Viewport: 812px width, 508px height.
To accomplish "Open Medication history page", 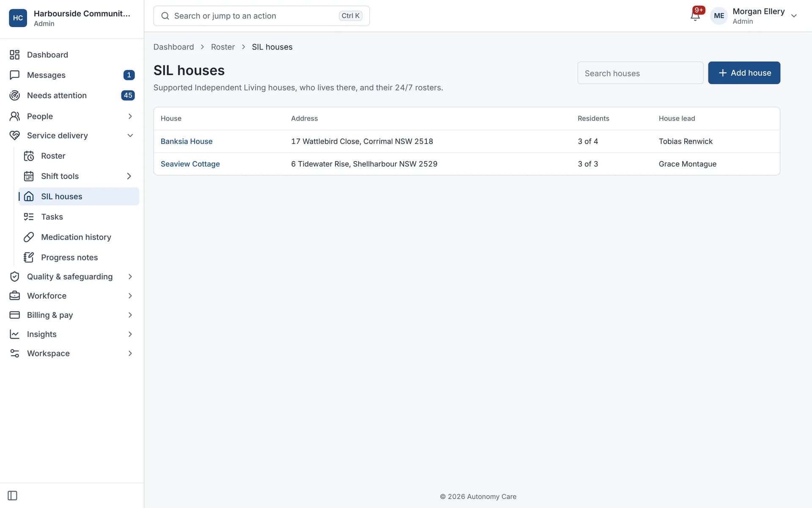I will click(x=79, y=237).
